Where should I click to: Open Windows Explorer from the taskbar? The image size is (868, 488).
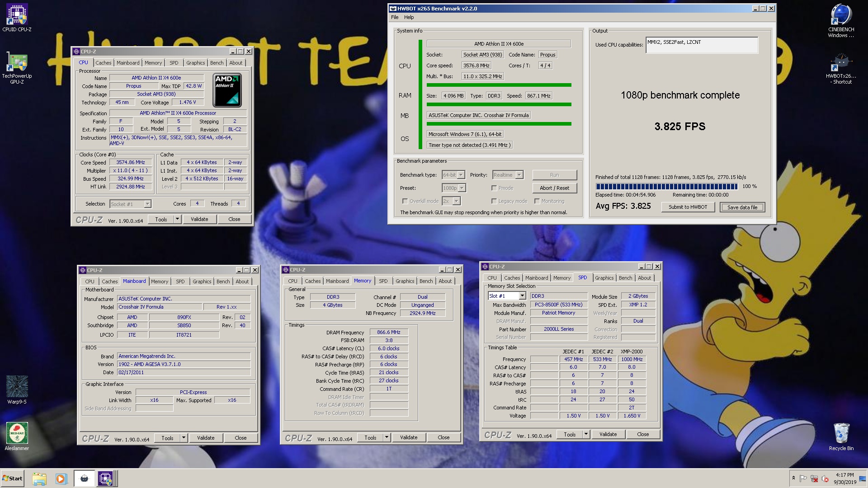pyautogui.click(x=39, y=479)
